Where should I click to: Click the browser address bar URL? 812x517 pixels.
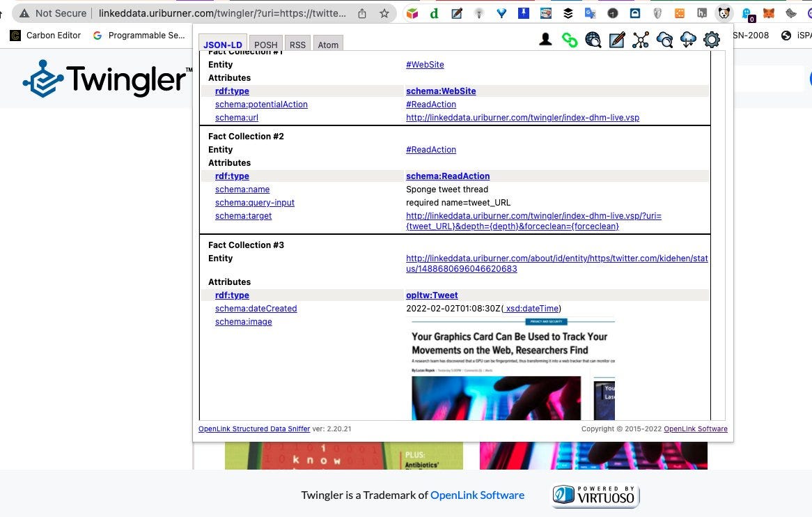tap(222, 13)
